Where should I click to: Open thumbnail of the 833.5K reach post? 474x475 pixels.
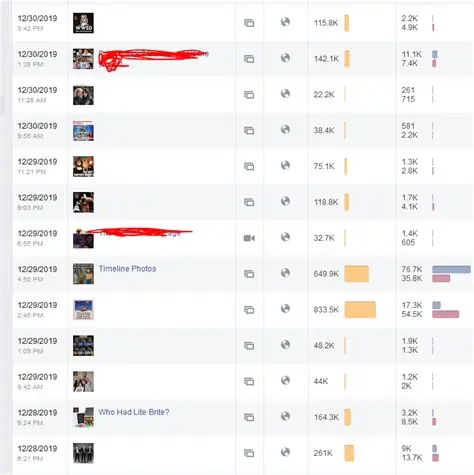83,310
